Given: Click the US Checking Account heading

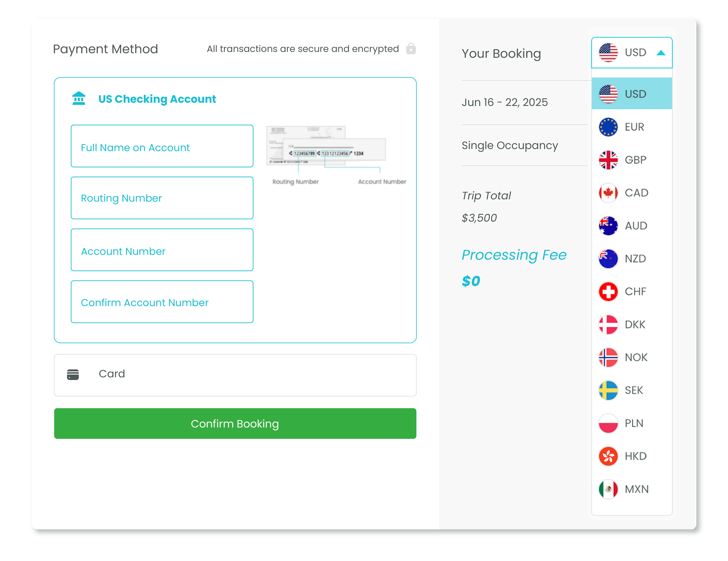Looking at the screenshot, I should [x=157, y=99].
